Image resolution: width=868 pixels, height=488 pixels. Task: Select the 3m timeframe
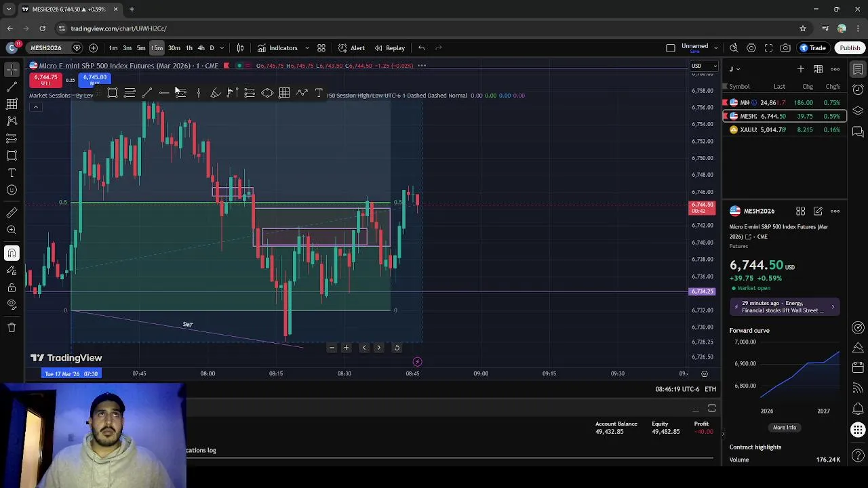(x=127, y=48)
